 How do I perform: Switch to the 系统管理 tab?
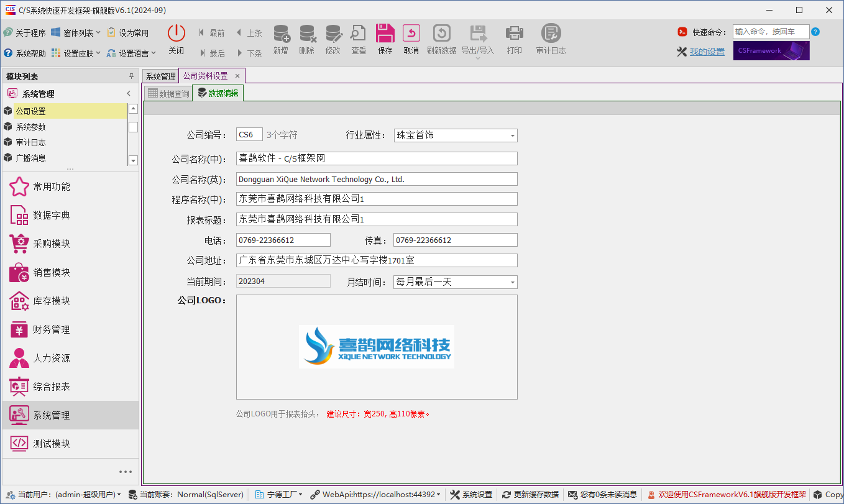(160, 76)
